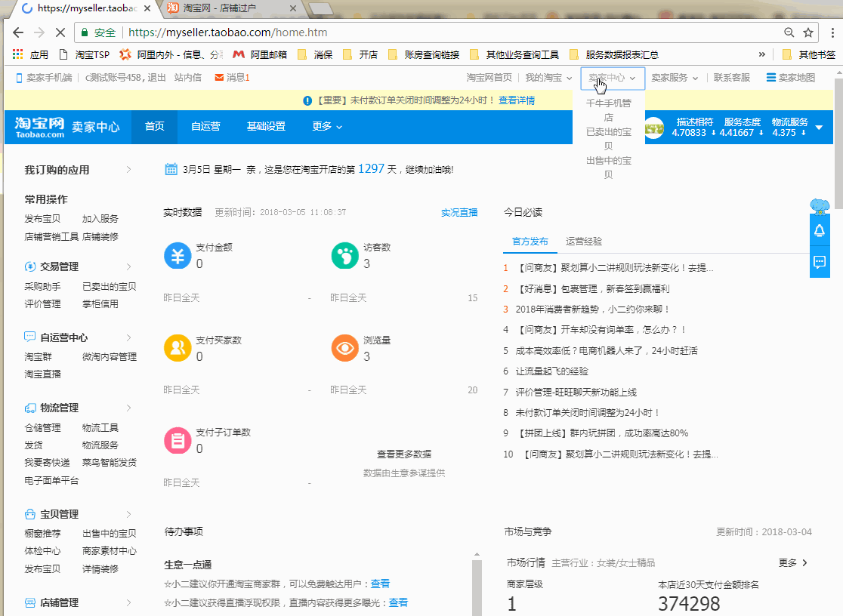Screen dimensions: 843x616
Task: Click the 自运营中心 speech bubble icon
Action: tap(30, 337)
